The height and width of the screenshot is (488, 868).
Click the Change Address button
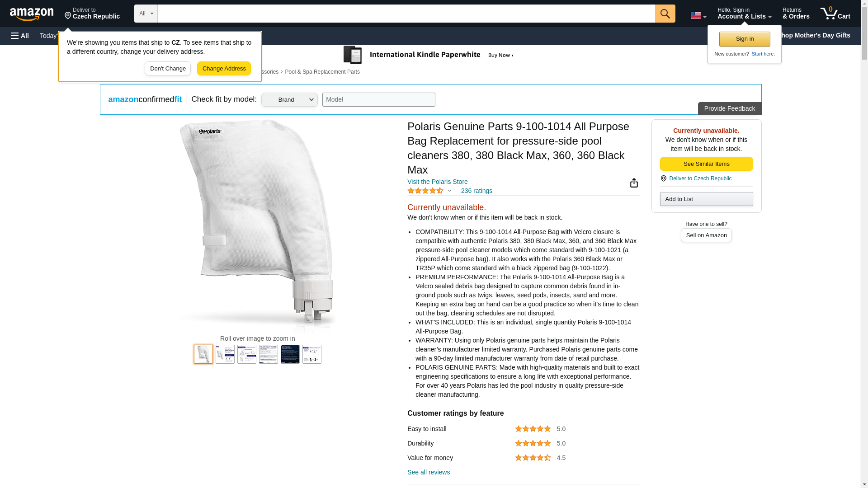coord(224,69)
